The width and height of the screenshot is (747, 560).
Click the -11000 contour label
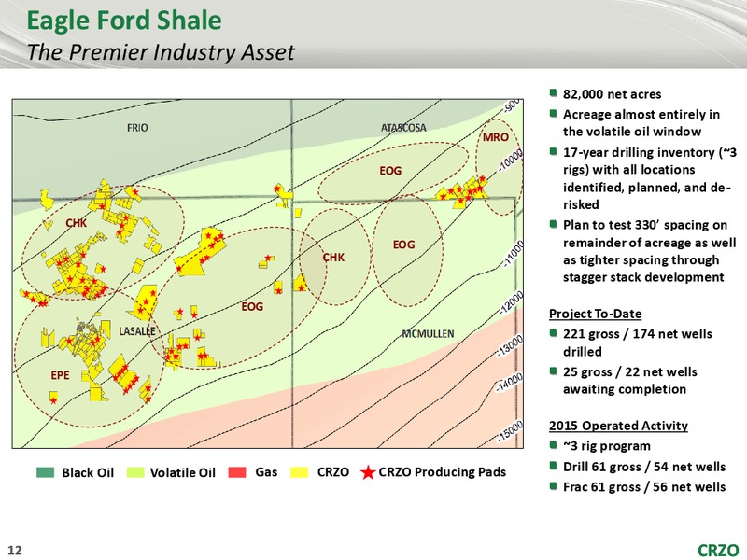[x=513, y=254]
